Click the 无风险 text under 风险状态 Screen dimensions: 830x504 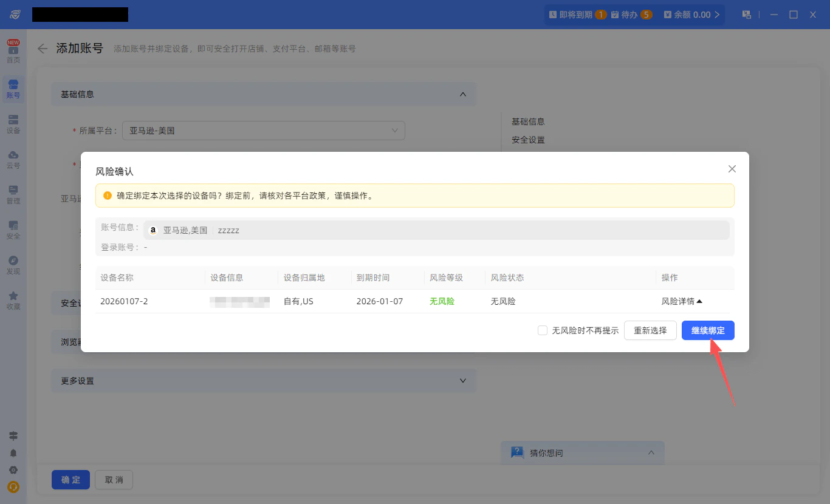point(502,301)
